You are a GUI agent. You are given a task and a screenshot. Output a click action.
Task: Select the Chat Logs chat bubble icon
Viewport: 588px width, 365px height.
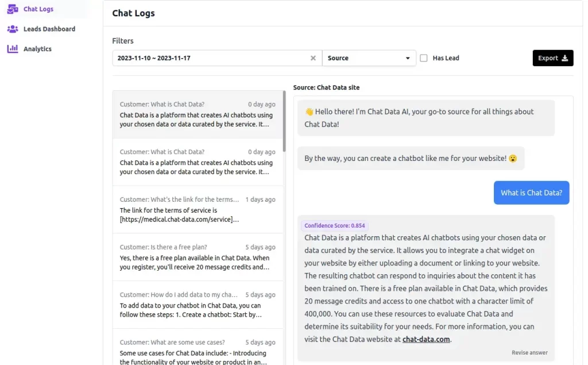pyautogui.click(x=11, y=9)
